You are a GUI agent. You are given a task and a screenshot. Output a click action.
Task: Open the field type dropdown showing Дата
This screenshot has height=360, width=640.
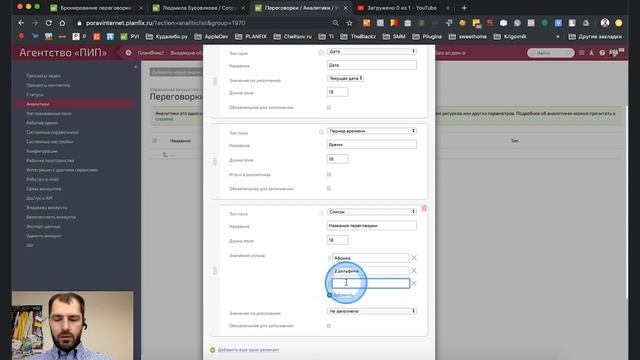[371, 51]
